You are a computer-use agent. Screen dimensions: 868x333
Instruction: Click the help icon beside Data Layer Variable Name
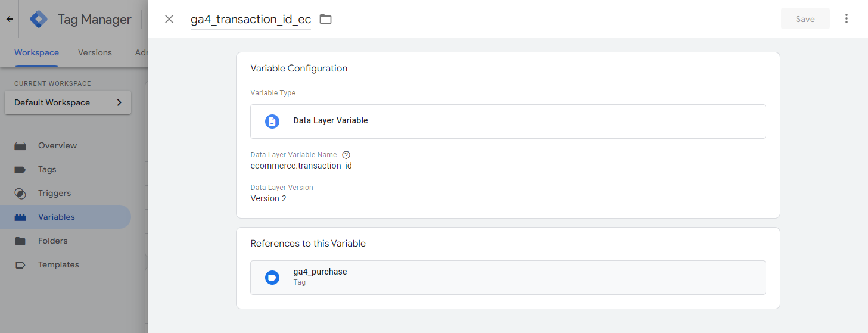pos(346,155)
